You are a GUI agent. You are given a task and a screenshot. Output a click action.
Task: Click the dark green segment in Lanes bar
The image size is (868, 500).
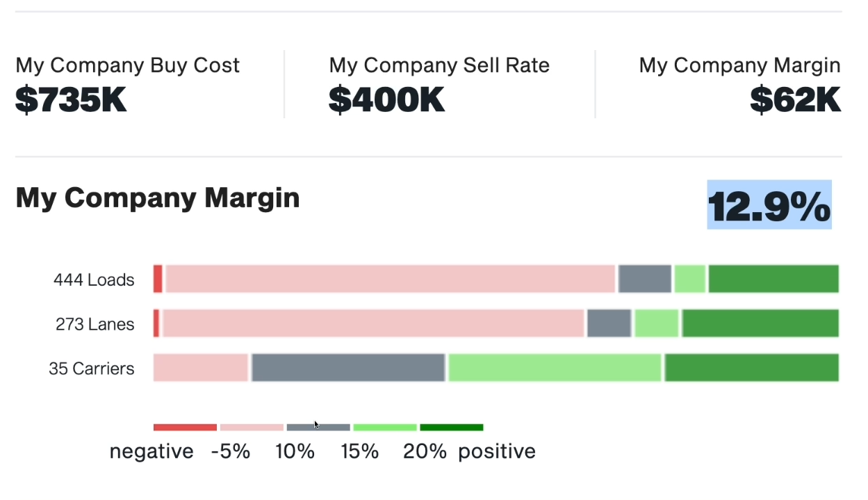(760, 323)
